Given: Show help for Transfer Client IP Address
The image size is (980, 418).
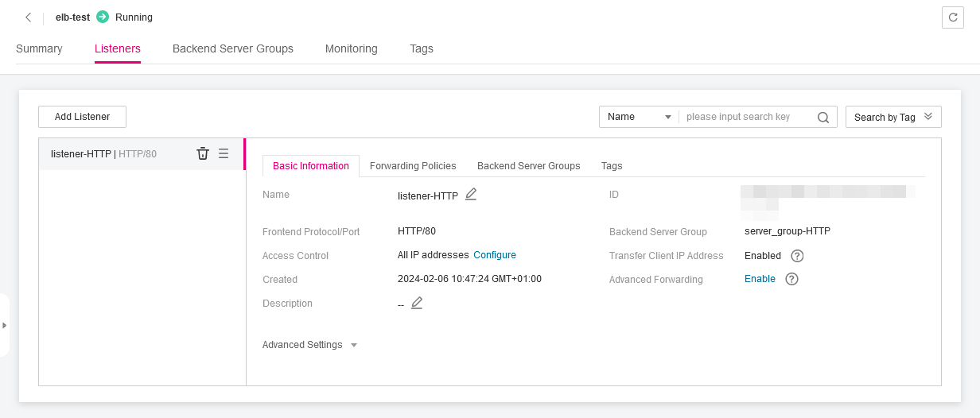Looking at the screenshot, I should [797, 256].
